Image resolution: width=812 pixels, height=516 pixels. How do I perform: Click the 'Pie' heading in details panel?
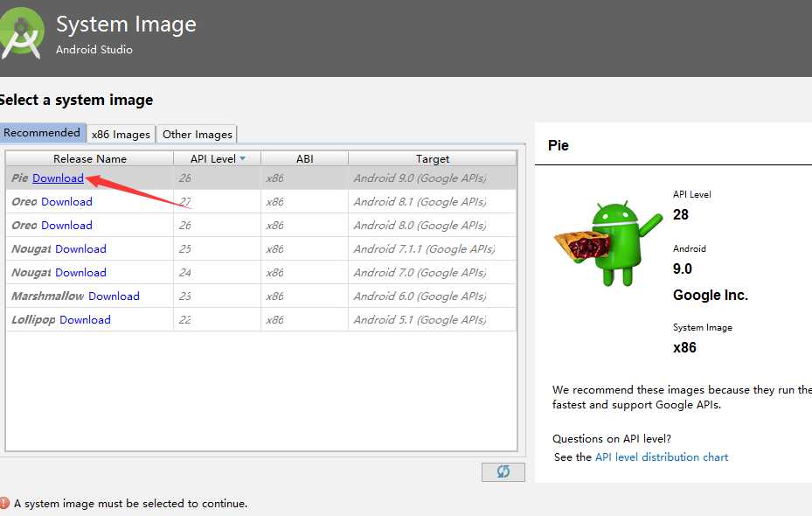(x=559, y=145)
